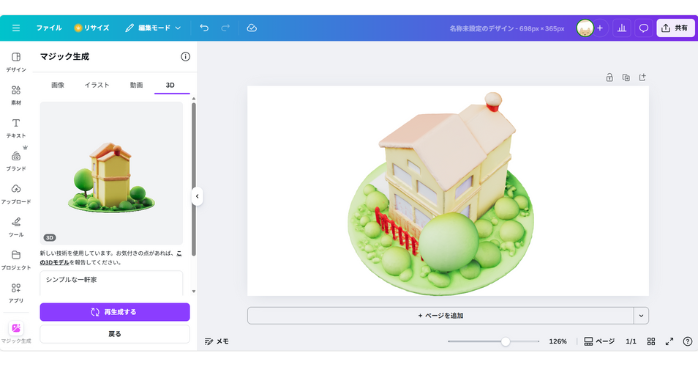Add a collaborator with the plus icon
The image size is (698, 365).
(600, 28)
